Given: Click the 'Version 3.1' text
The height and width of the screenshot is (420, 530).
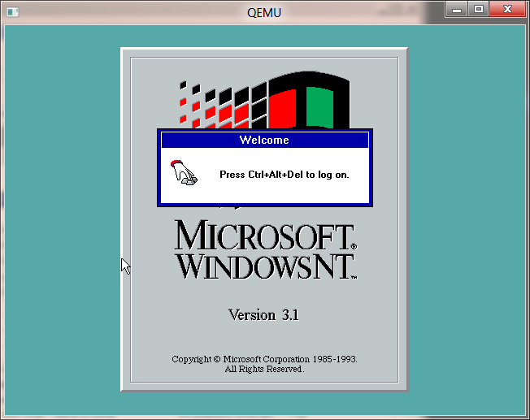Looking at the screenshot, I should pyautogui.click(x=263, y=315).
